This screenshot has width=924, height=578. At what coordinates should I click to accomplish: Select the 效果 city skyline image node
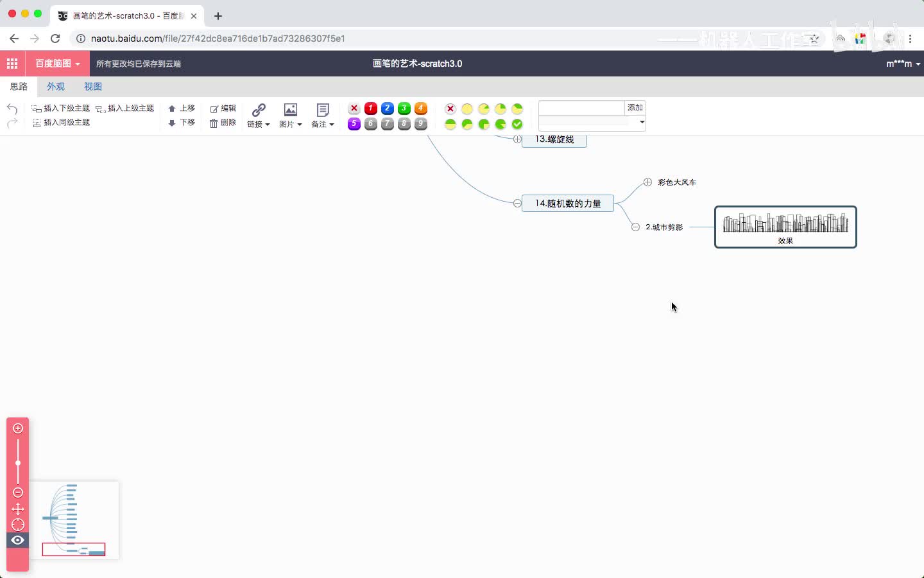(785, 227)
